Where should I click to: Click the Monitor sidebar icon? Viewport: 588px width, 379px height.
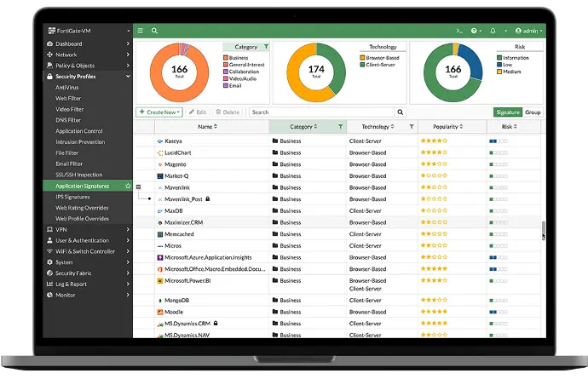[x=49, y=295]
